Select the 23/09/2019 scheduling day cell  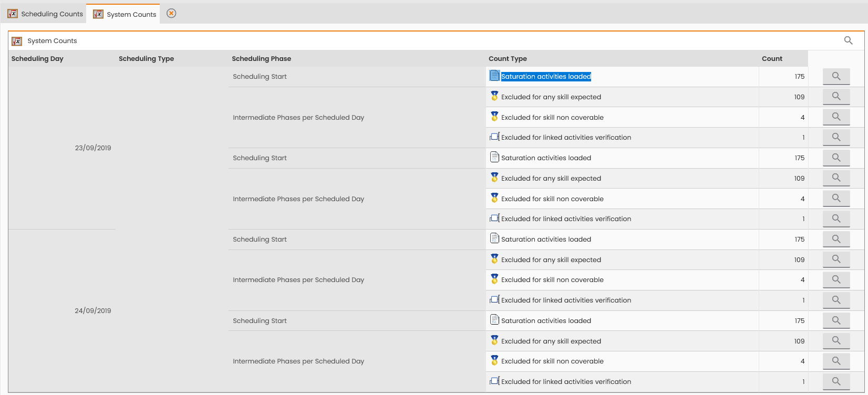pos(62,148)
